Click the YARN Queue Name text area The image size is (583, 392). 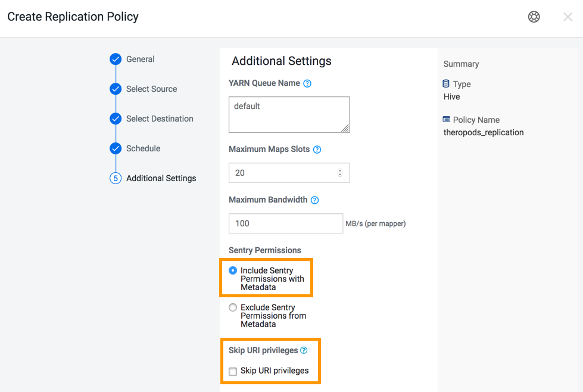(289, 114)
